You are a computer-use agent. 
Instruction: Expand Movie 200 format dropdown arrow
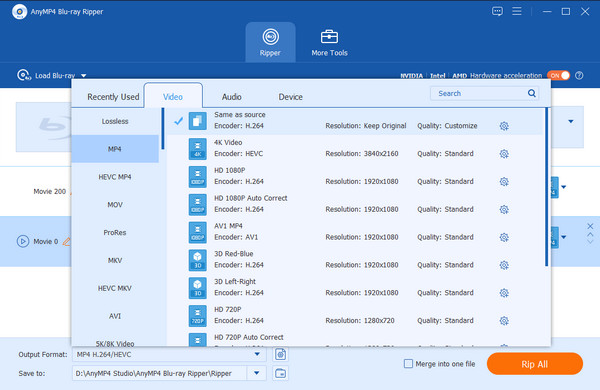564,187
